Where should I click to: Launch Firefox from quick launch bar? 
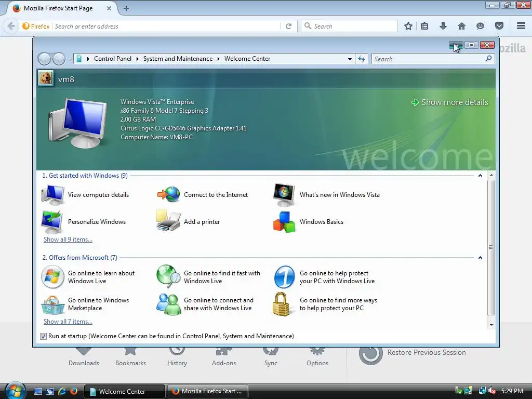click(x=74, y=391)
